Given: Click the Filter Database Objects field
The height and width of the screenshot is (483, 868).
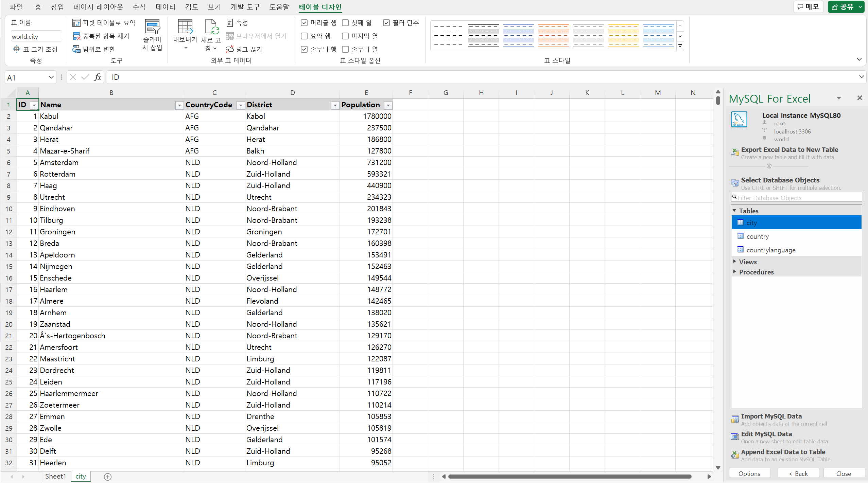Looking at the screenshot, I should point(797,197).
